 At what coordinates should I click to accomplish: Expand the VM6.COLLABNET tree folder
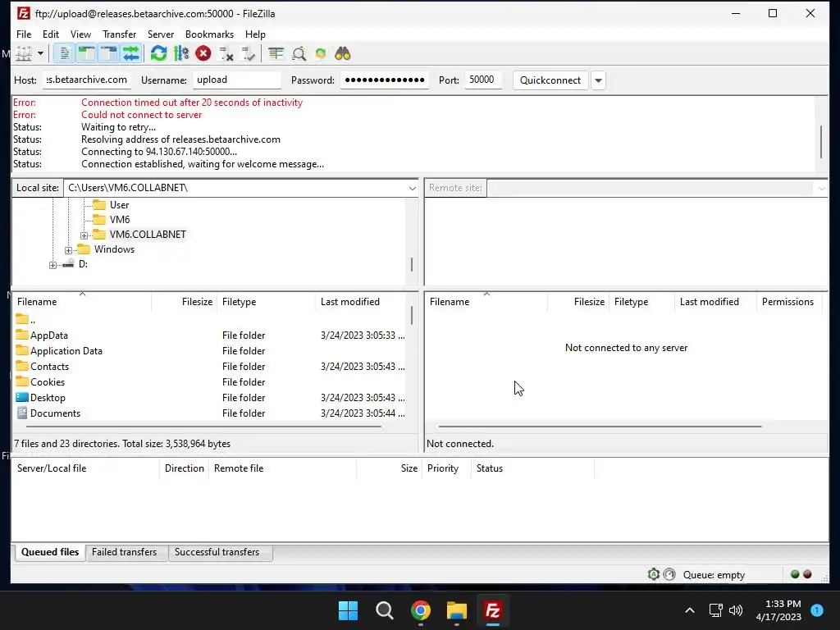(x=84, y=235)
